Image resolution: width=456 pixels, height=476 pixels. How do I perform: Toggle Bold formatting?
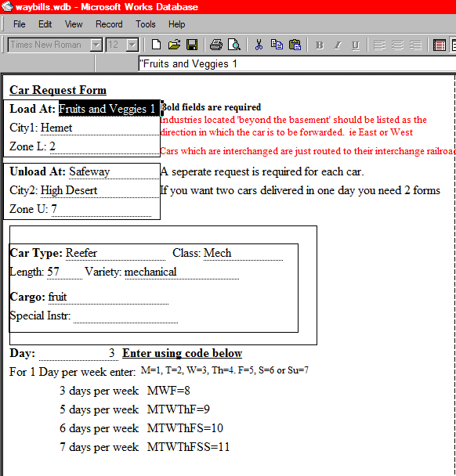[x=320, y=45]
